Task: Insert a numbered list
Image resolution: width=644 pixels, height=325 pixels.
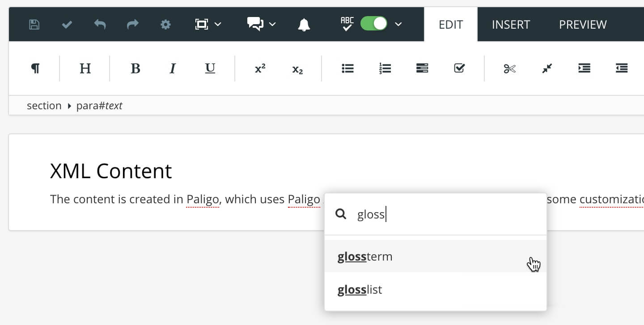Action: coord(385,68)
